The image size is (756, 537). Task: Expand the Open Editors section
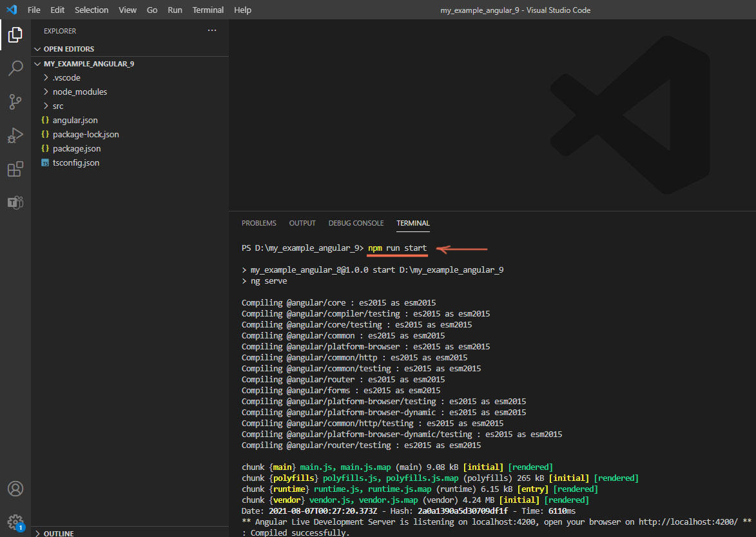tap(68, 49)
